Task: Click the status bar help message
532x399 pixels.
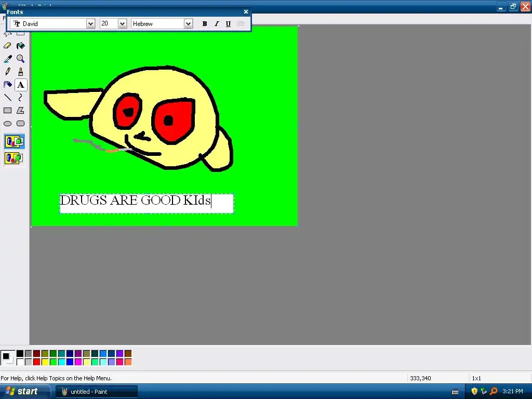Action: (x=56, y=378)
